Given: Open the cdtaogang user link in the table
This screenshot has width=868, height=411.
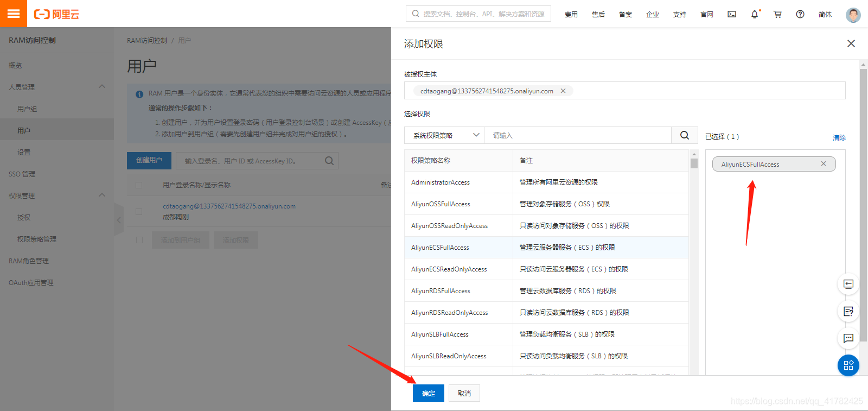Looking at the screenshot, I should (229, 206).
